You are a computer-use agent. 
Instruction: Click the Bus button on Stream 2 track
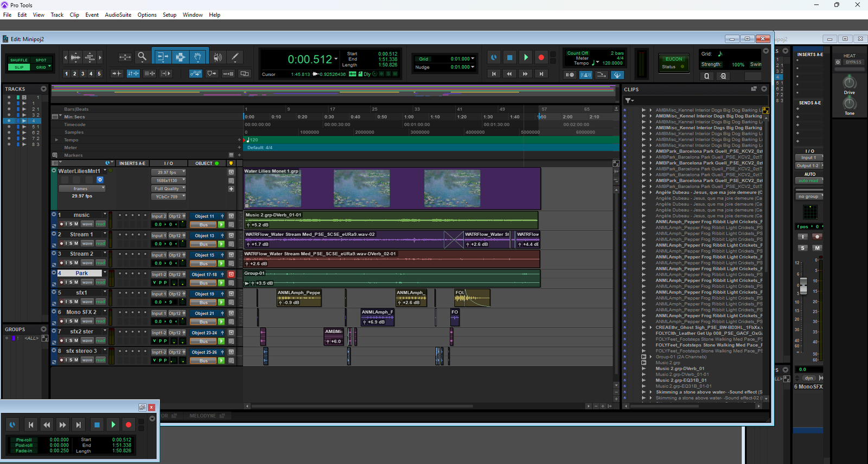pos(203,263)
